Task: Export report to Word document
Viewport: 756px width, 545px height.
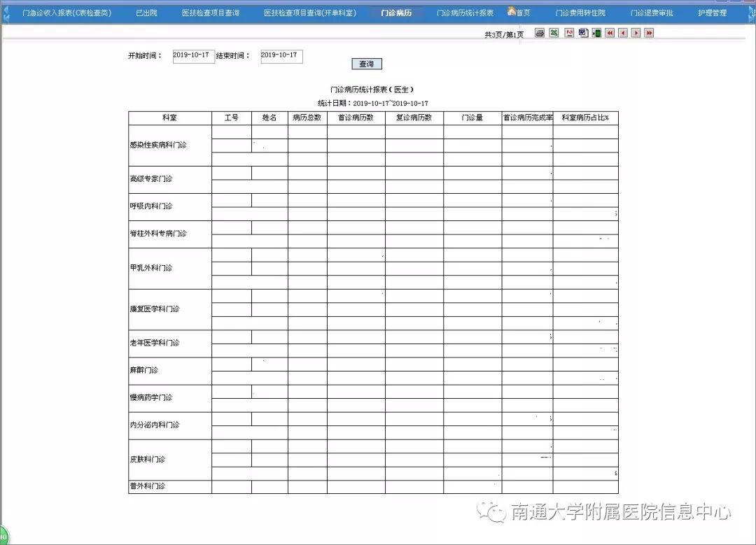Action: (x=583, y=33)
